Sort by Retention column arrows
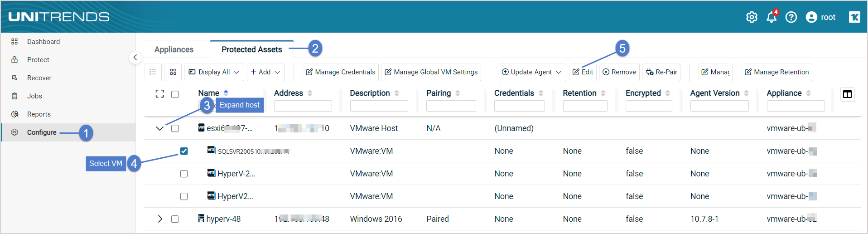 pos(603,93)
